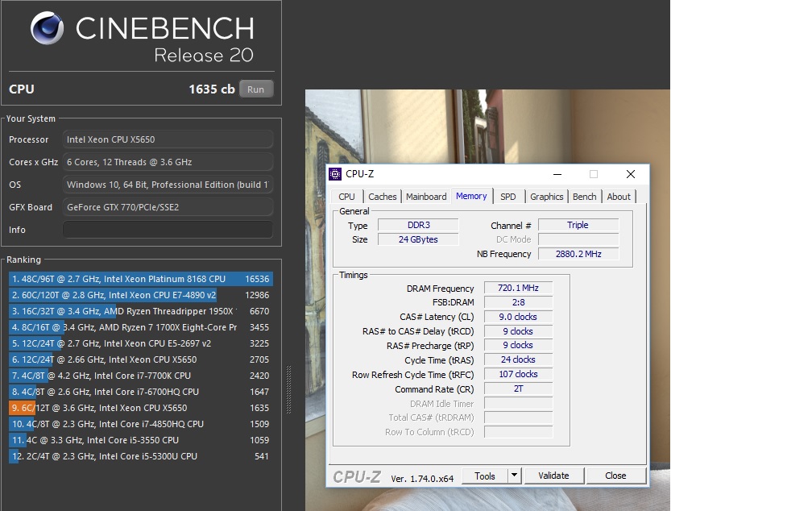Expand the Tools dropdown arrow

(x=514, y=476)
